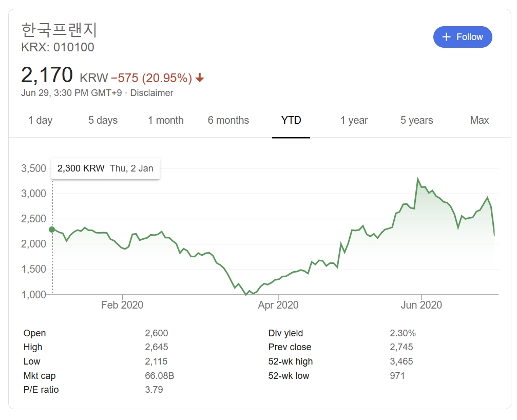Click the red down arrow icon
This screenshot has width=517, height=420.
(200, 78)
